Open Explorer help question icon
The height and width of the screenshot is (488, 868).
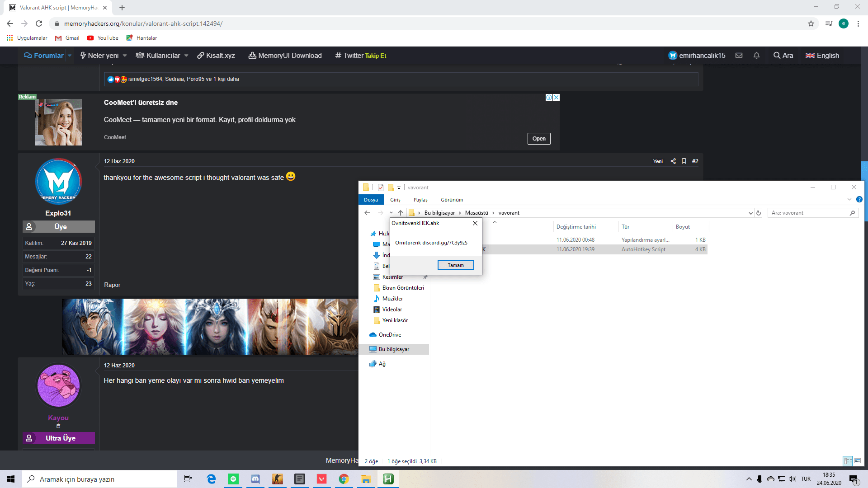[859, 200]
